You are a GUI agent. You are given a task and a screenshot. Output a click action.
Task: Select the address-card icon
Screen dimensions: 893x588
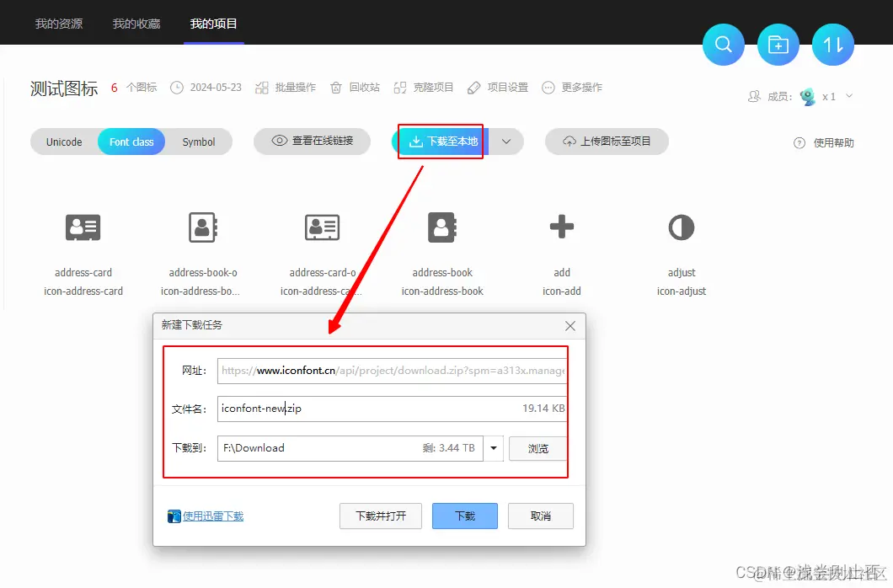click(x=83, y=227)
